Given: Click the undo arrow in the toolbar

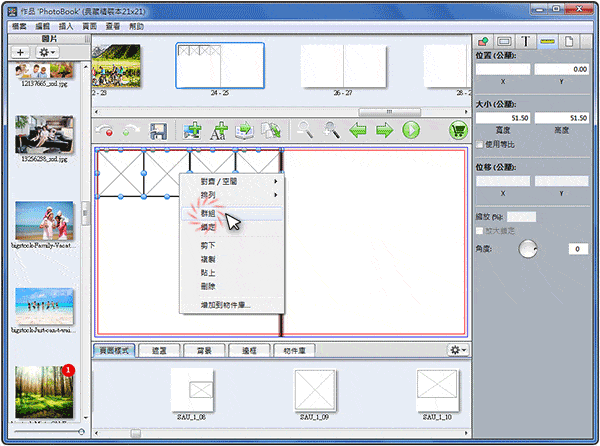Looking at the screenshot, I should (106, 130).
